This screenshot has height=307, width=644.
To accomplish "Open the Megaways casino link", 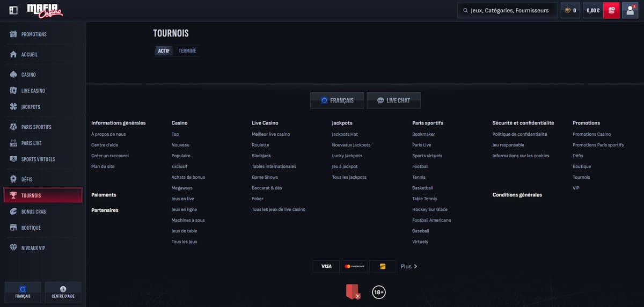I will (182, 188).
